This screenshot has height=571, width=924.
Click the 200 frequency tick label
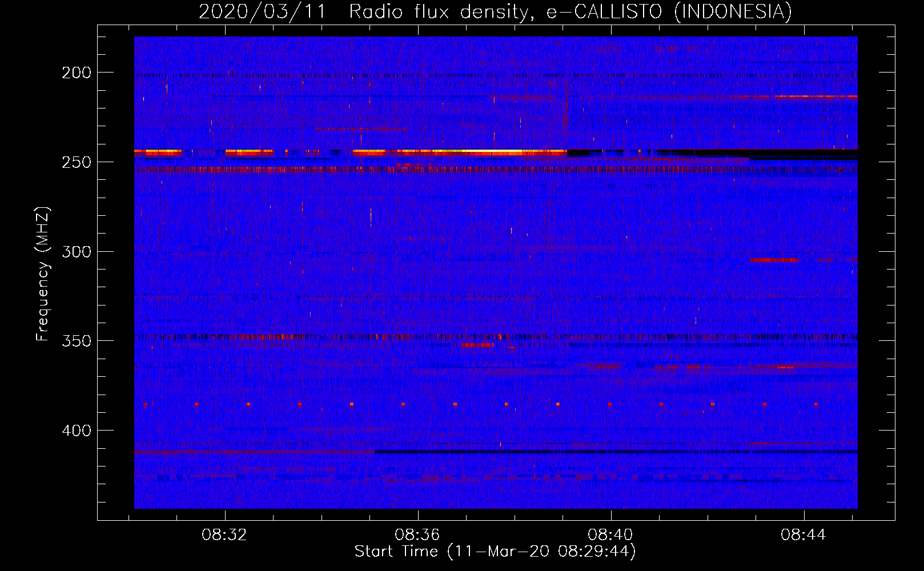point(77,73)
